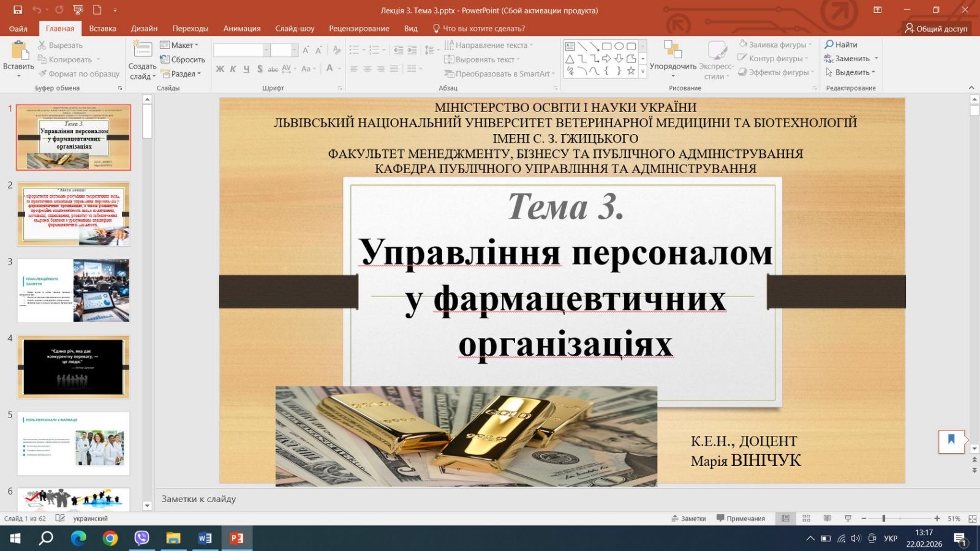
Task: Select slide 4 thumbnail in the sidebar
Action: 73,366
